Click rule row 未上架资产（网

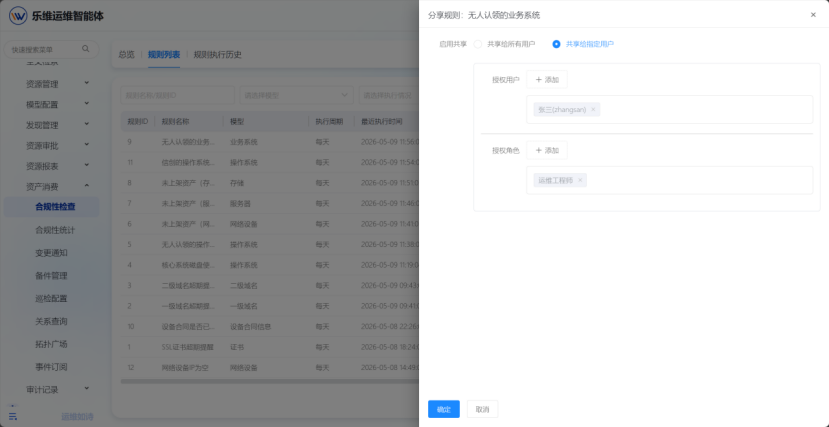pos(270,224)
